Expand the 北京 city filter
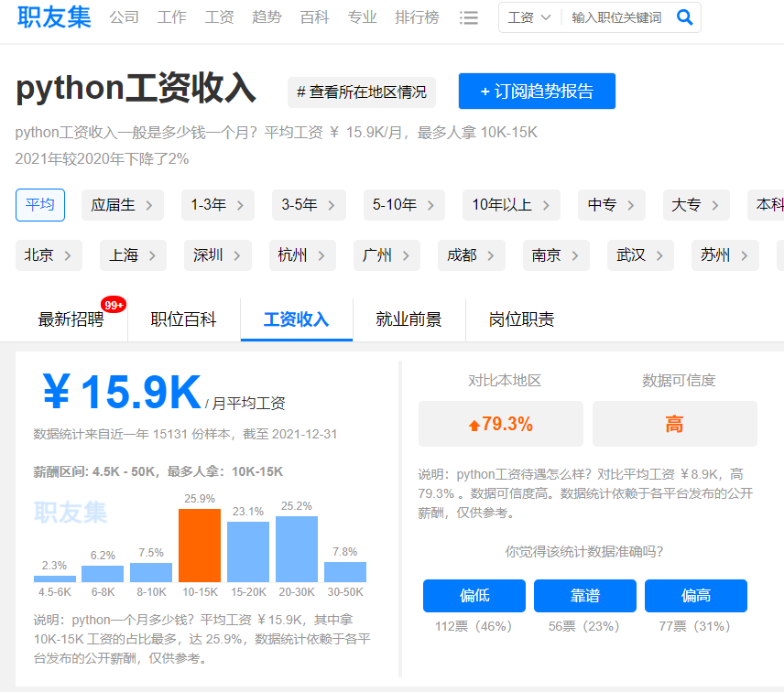 49,255
